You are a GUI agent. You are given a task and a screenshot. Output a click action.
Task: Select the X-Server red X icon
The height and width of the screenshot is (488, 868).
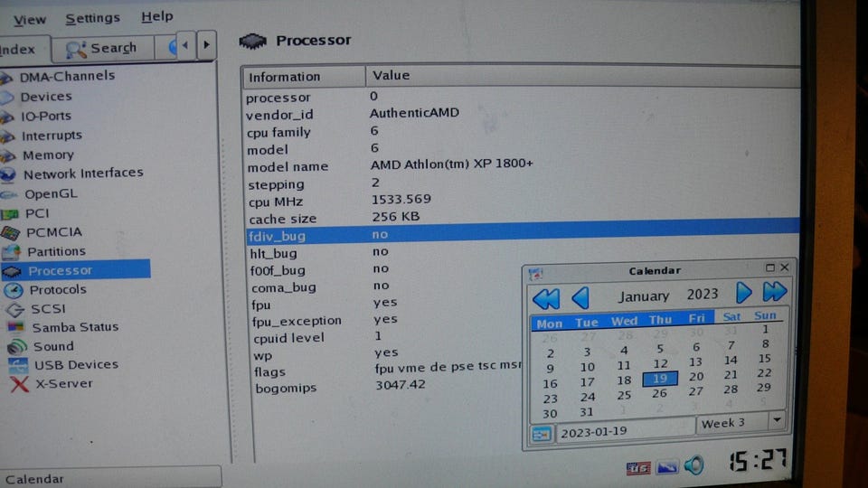(19, 384)
